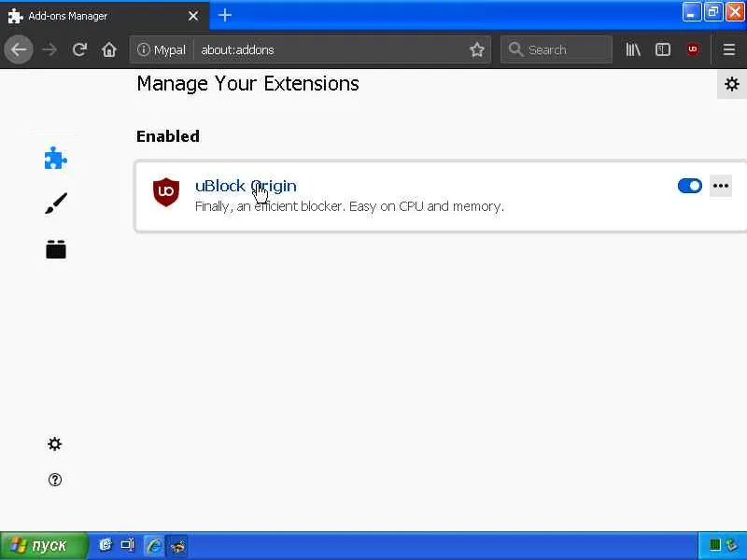Open uBlock Origin details link
The image size is (747, 560).
pyautogui.click(x=246, y=186)
